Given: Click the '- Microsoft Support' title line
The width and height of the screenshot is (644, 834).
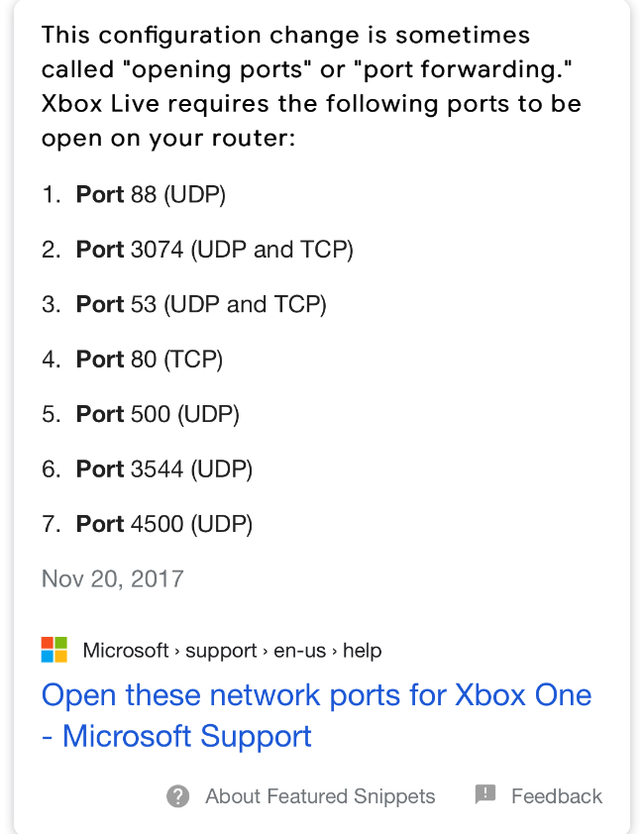Looking at the screenshot, I should pyautogui.click(x=176, y=736).
